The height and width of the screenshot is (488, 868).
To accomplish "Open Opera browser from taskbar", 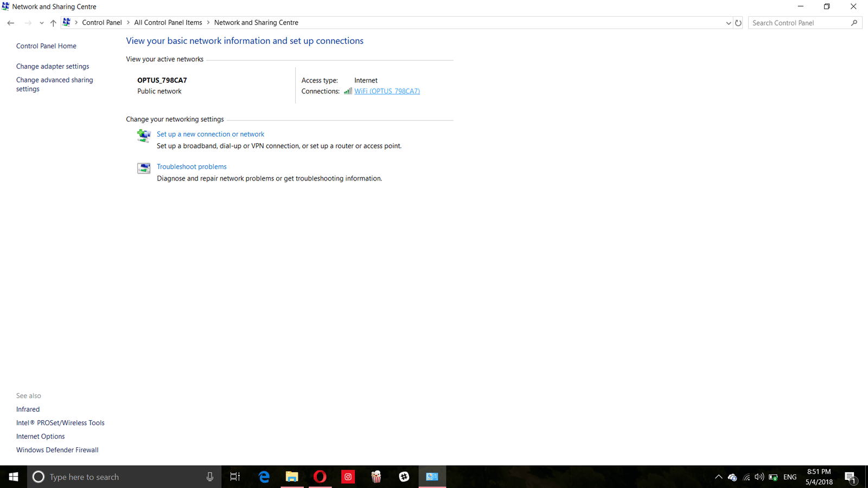I will (320, 477).
